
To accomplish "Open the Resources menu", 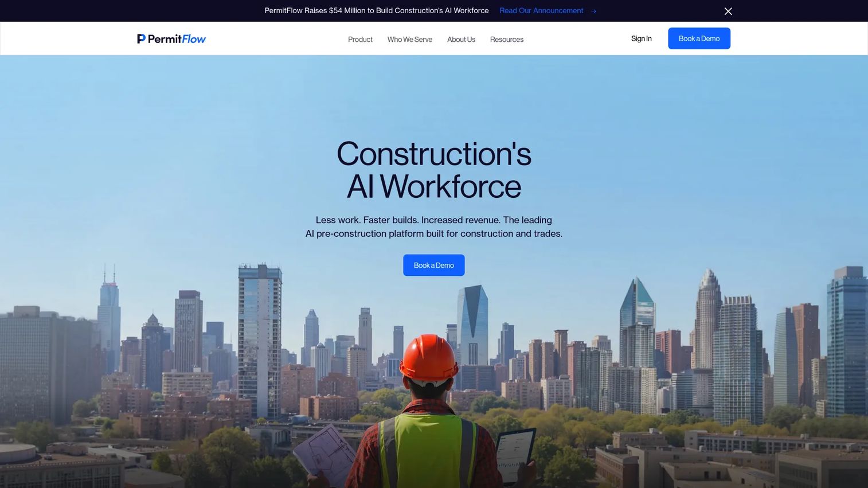I will 507,40.
